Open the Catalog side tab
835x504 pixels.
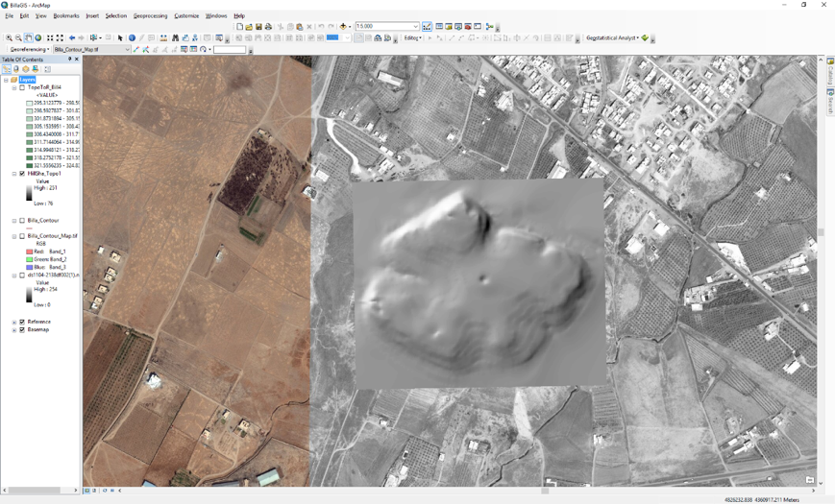point(829,71)
